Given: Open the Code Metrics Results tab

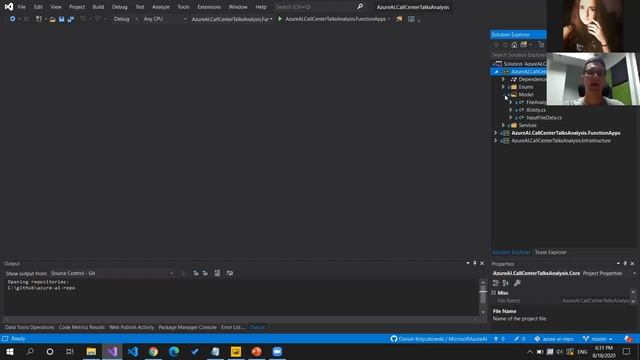Looking at the screenshot, I should [81, 327].
